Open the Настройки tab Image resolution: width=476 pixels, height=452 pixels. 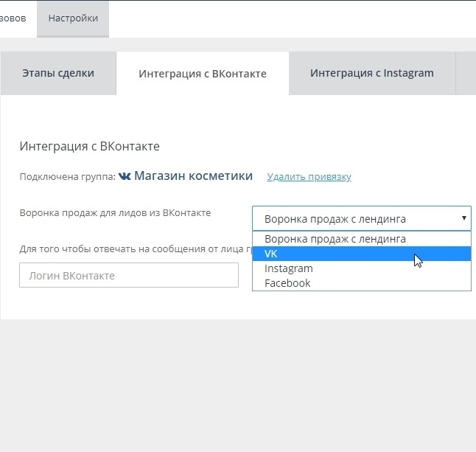(73, 18)
